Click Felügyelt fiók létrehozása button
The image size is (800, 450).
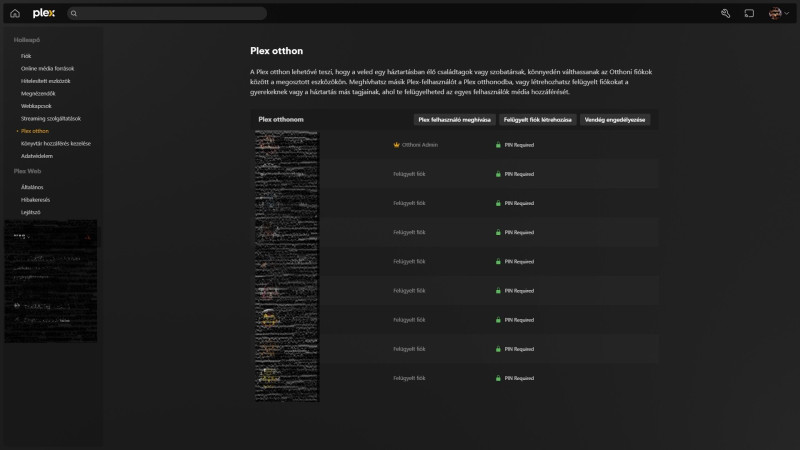(537, 120)
